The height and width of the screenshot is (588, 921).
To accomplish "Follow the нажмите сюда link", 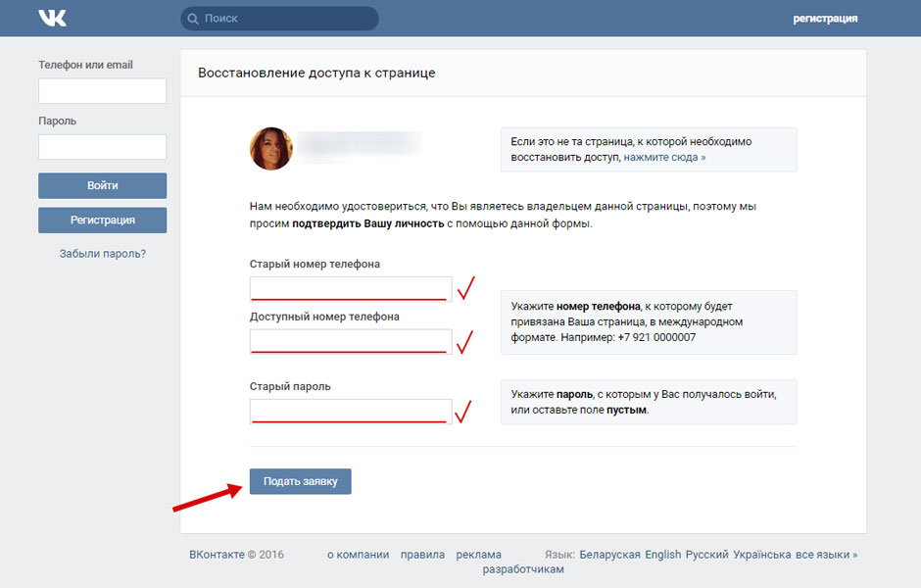I will point(664,158).
